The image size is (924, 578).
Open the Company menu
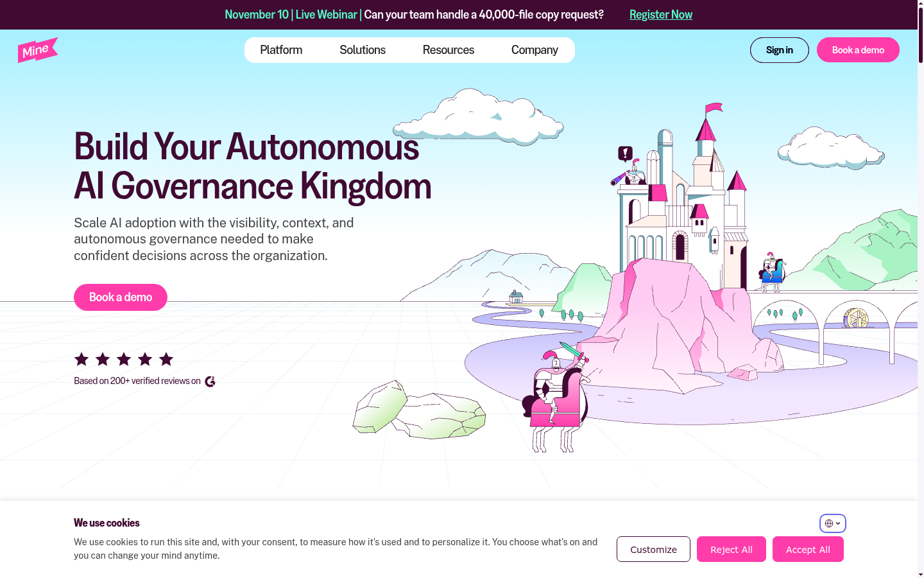(x=535, y=50)
